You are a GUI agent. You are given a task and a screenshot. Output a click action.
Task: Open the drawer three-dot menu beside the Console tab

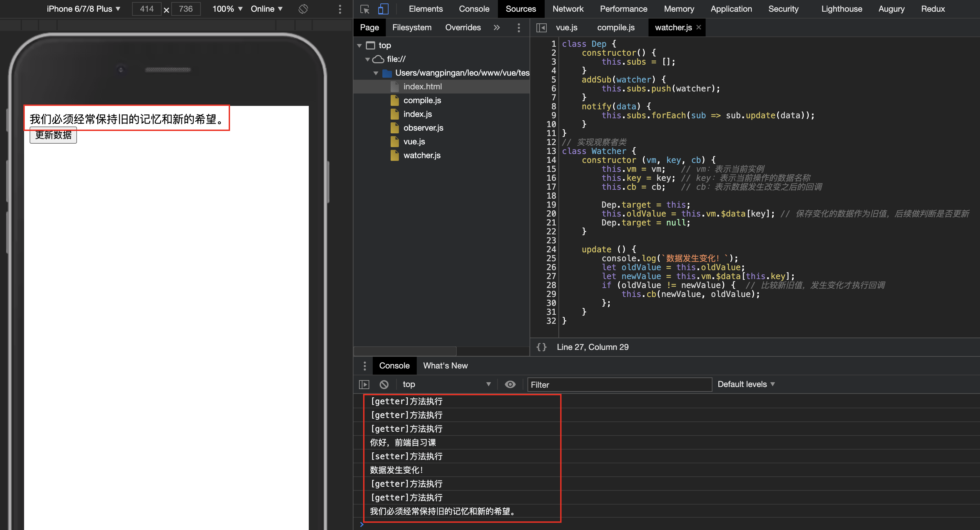pyautogui.click(x=364, y=365)
